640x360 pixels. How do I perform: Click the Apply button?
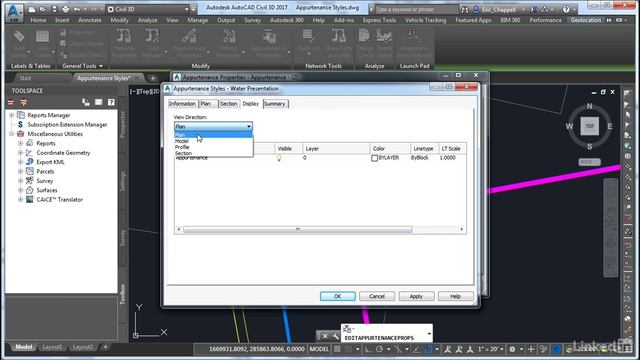416,296
